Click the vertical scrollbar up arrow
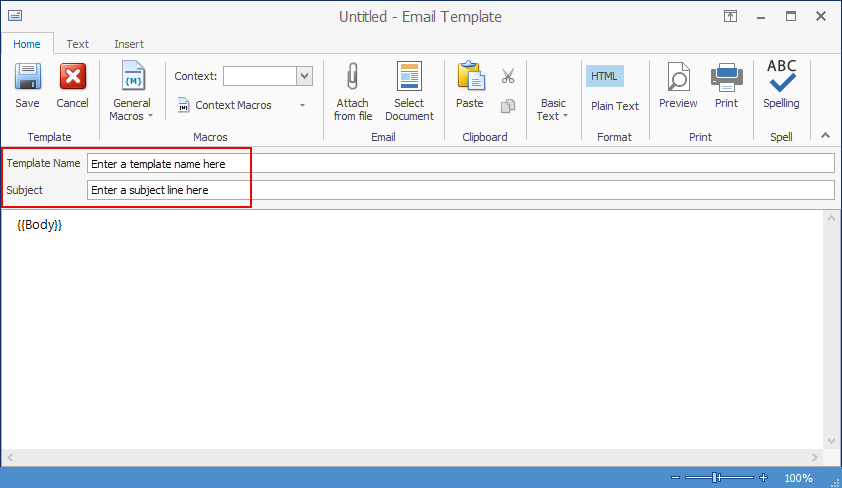842x488 pixels. pos(832,218)
